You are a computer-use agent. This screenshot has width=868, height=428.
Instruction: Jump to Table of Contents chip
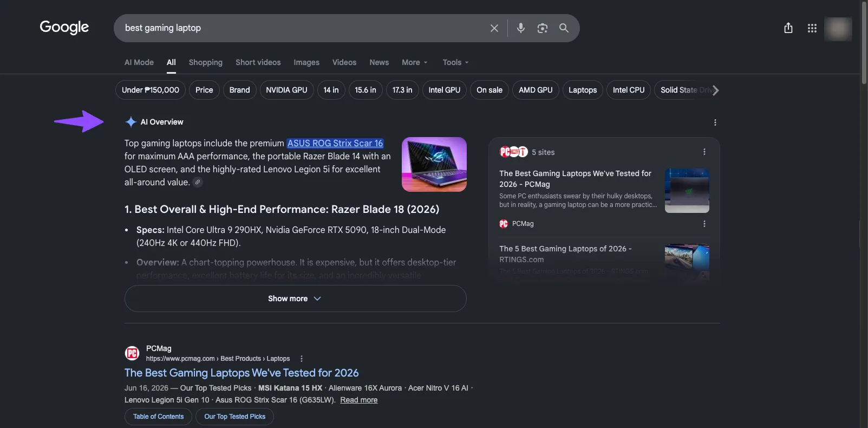click(159, 417)
